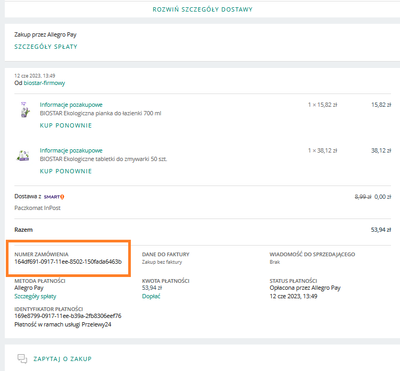Click BIOSTAR Ekologiczne tabletki do zmywarki 50 szt. text
Viewport: 400px width, 371px height.
103,159
